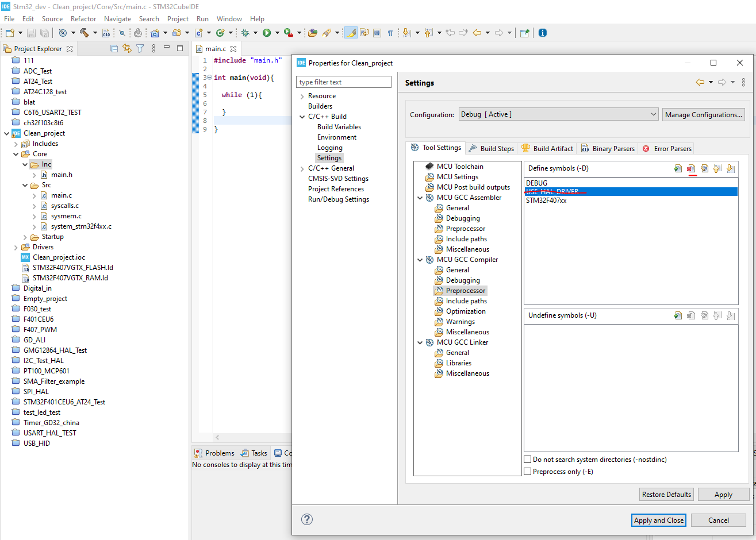Move the selected symbol up

click(717, 168)
